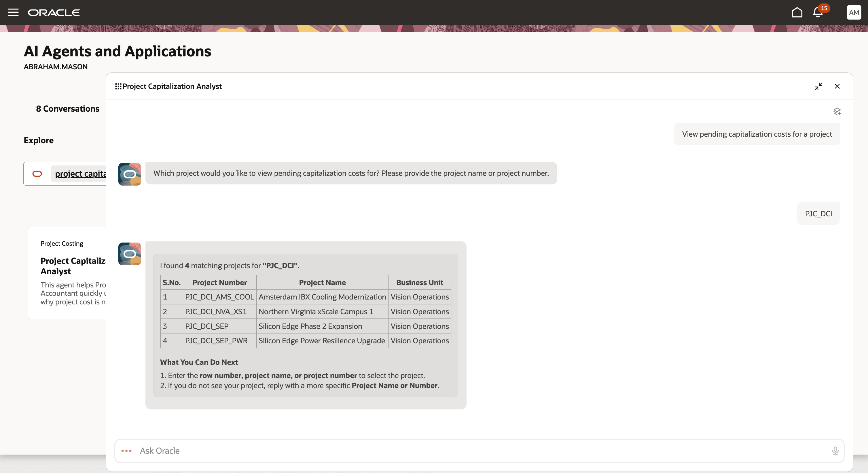This screenshot has width=868, height=473.
Task: Open the hamburger navigation menu
Action: [13, 12]
